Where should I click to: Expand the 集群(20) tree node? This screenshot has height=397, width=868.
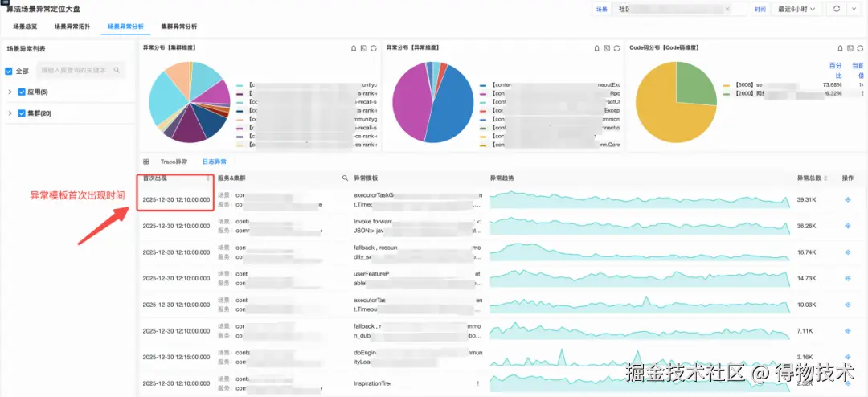click(10, 113)
